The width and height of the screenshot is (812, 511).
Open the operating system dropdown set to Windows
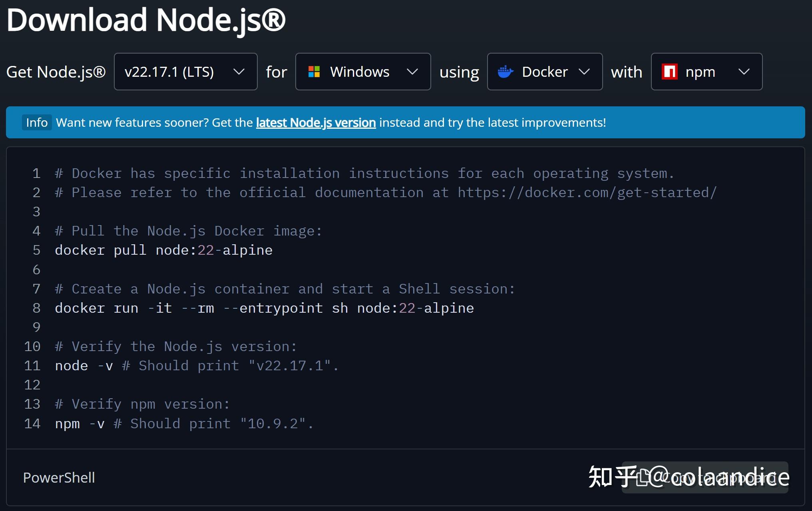(x=362, y=72)
